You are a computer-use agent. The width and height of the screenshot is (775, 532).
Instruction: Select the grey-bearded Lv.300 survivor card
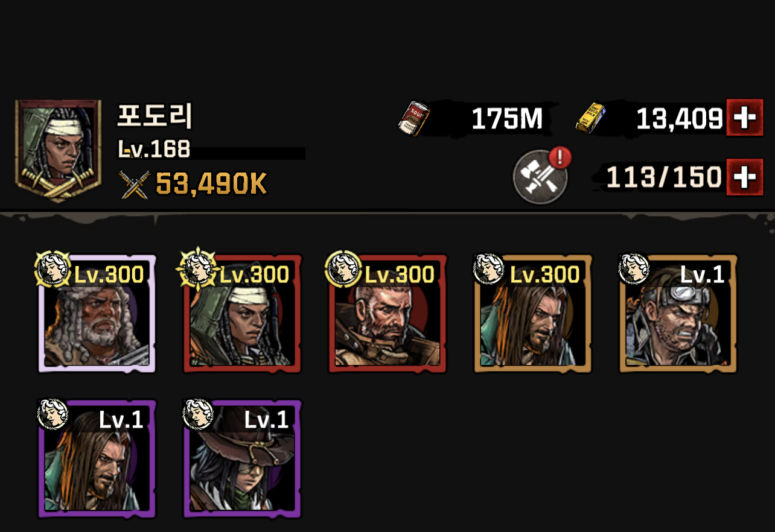[97, 314]
